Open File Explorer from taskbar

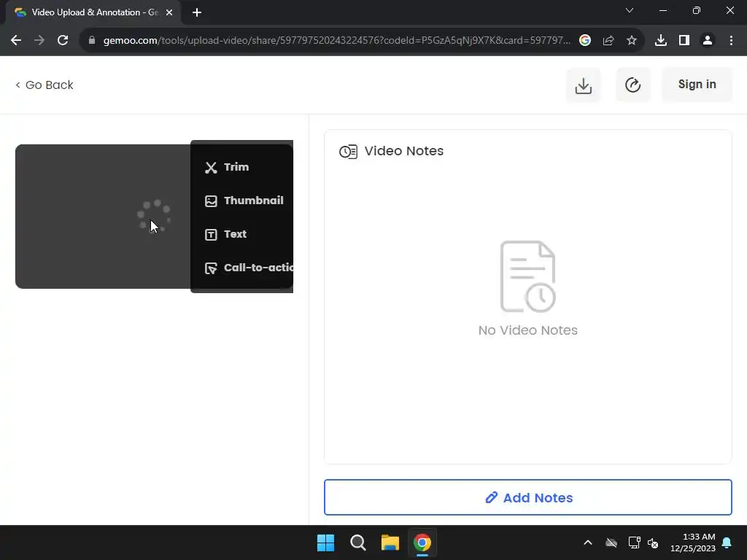(390, 542)
